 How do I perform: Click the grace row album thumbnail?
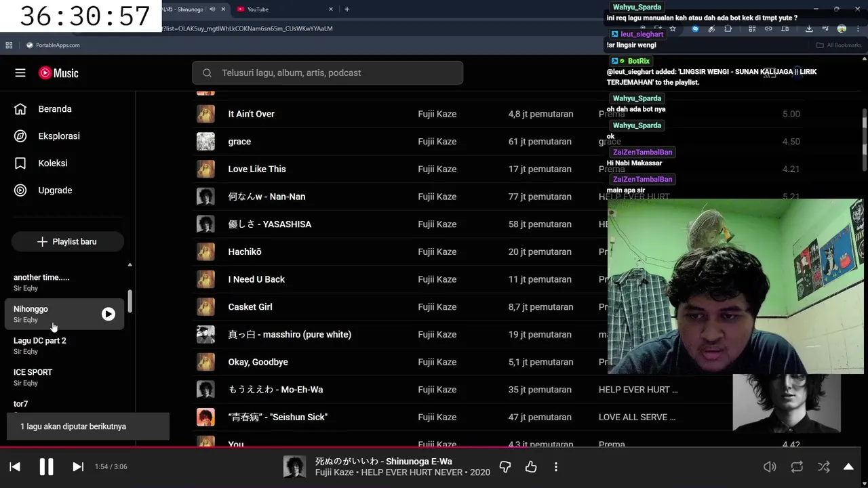(x=205, y=142)
